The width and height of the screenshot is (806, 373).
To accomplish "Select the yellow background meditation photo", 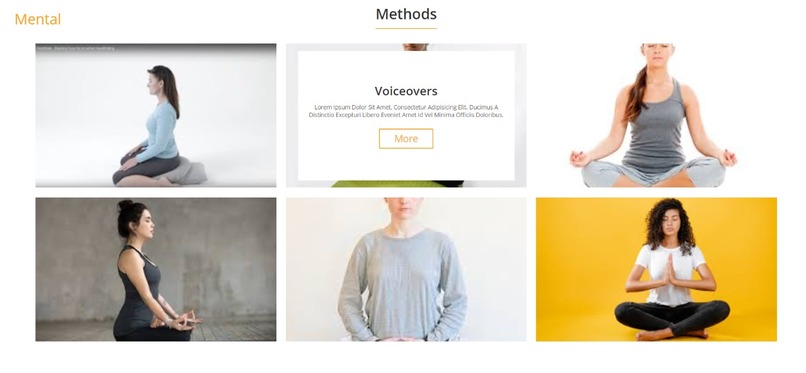I will [656, 269].
